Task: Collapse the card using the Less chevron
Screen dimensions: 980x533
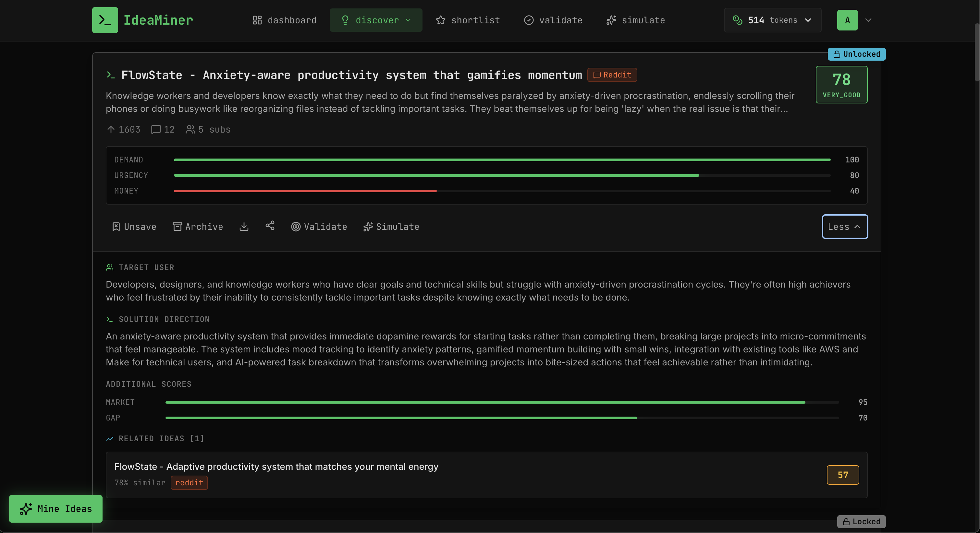Action: 845,227
